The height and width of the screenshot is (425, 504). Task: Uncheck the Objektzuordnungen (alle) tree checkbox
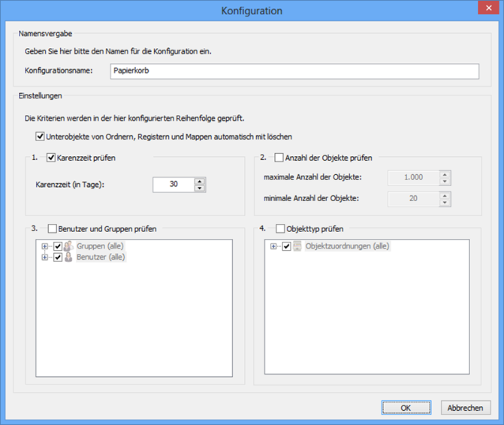(x=286, y=246)
